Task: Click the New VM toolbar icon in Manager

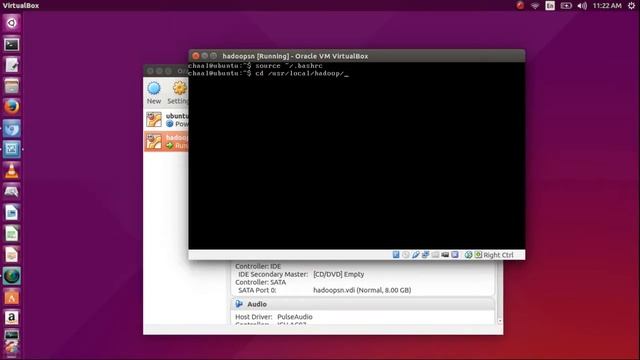Action: 154,93
